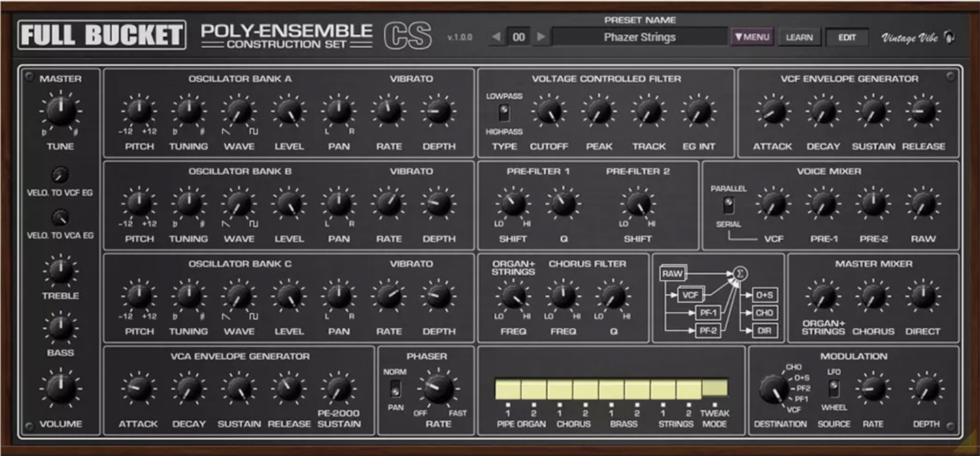Click the Velo. to VCF EG knob
980x456 pixels.
pyautogui.click(x=61, y=174)
